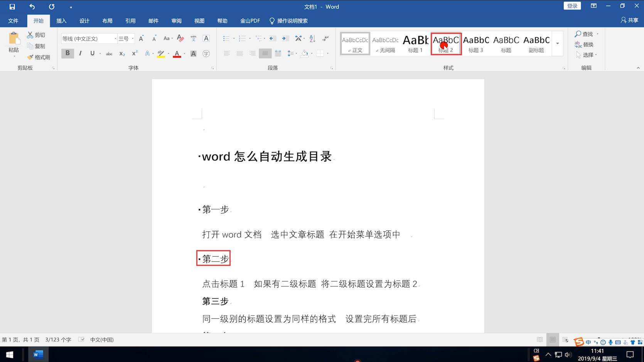Viewport: 644px width, 362px height.
Task: Copy the selection with 复制
Action: (x=36, y=46)
